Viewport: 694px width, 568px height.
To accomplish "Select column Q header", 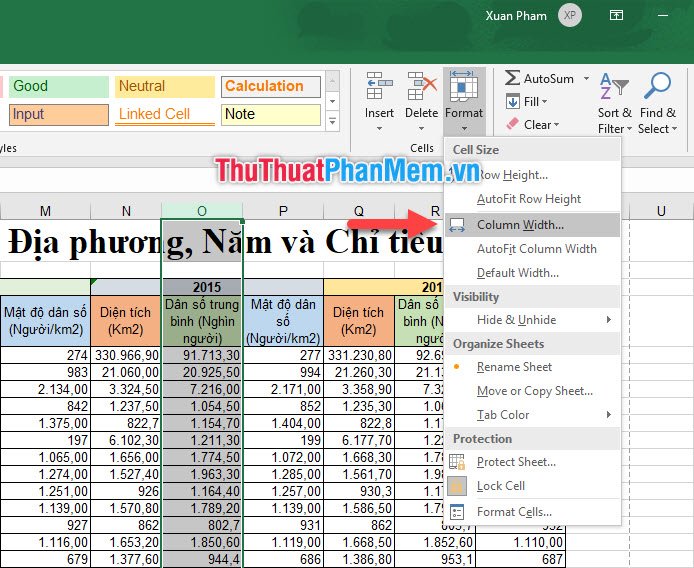I will coord(359,211).
